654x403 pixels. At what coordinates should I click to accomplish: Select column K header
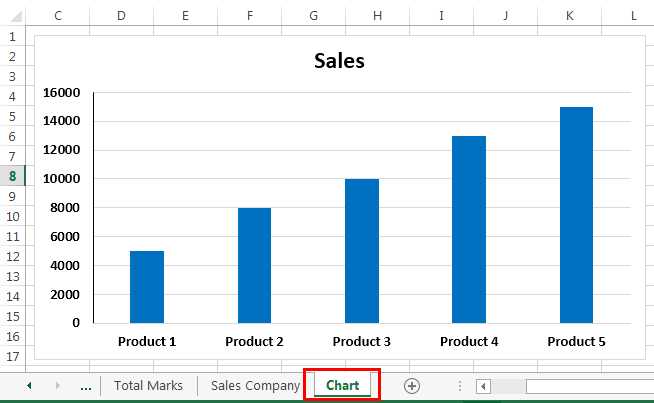coord(570,16)
